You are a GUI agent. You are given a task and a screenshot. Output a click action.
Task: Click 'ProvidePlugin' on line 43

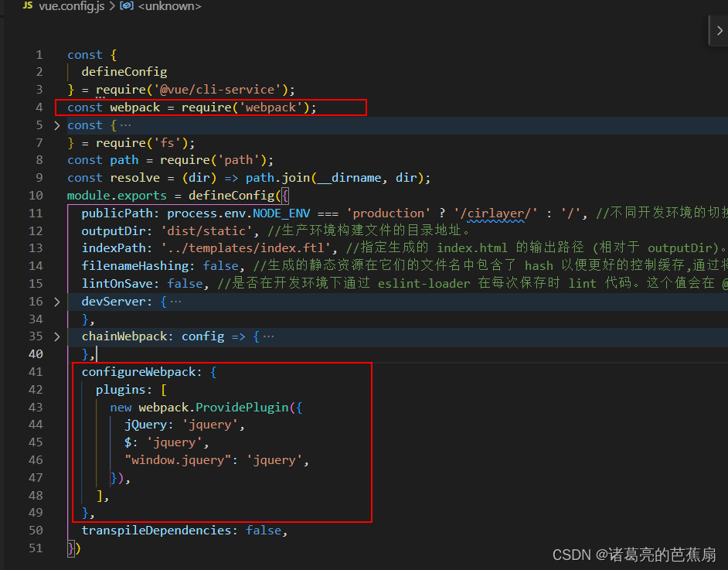point(242,408)
